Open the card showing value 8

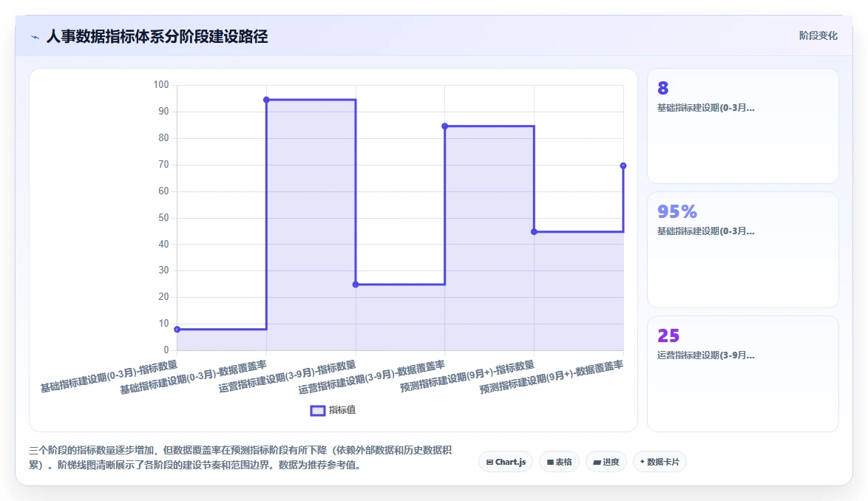coord(743,126)
